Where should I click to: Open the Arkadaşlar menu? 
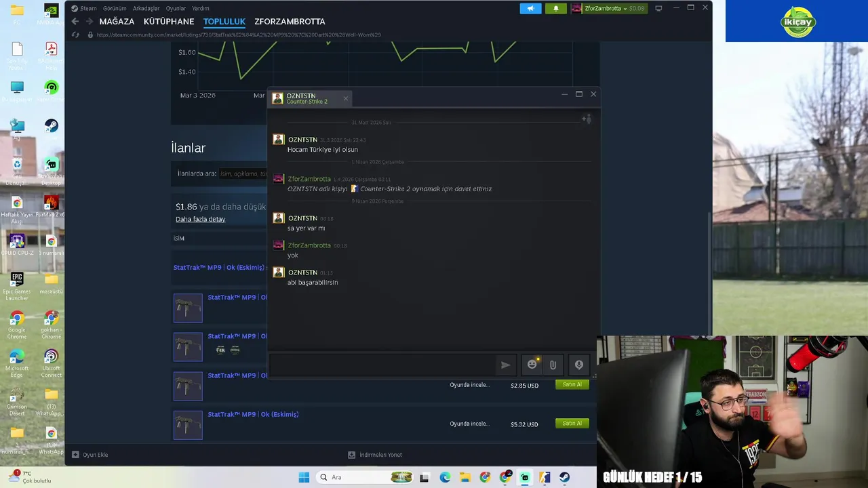[146, 8]
